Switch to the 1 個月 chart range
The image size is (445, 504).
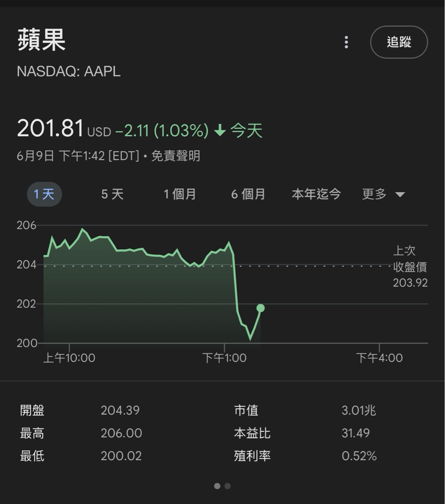coord(180,194)
